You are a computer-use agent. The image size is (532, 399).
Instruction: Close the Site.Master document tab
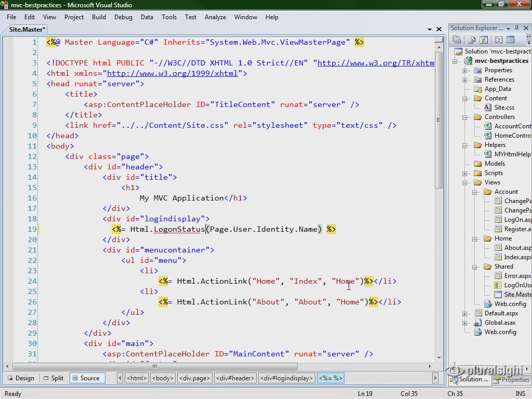coord(439,30)
